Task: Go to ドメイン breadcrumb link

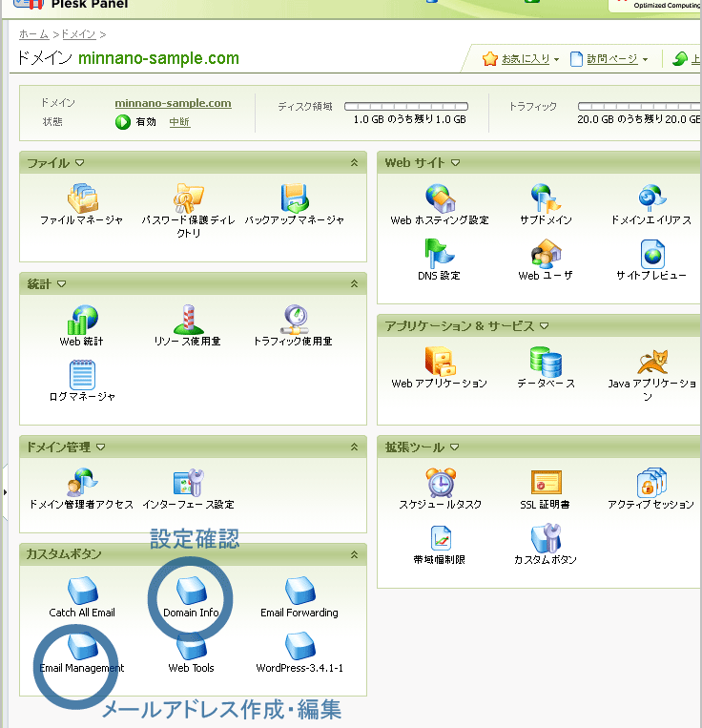Action: tap(78, 34)
